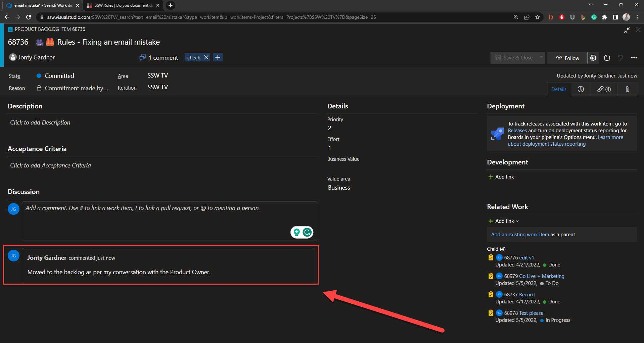Switch to the Details tab
The width and height of the screenshot is (644, 343).
click(559, 89)
